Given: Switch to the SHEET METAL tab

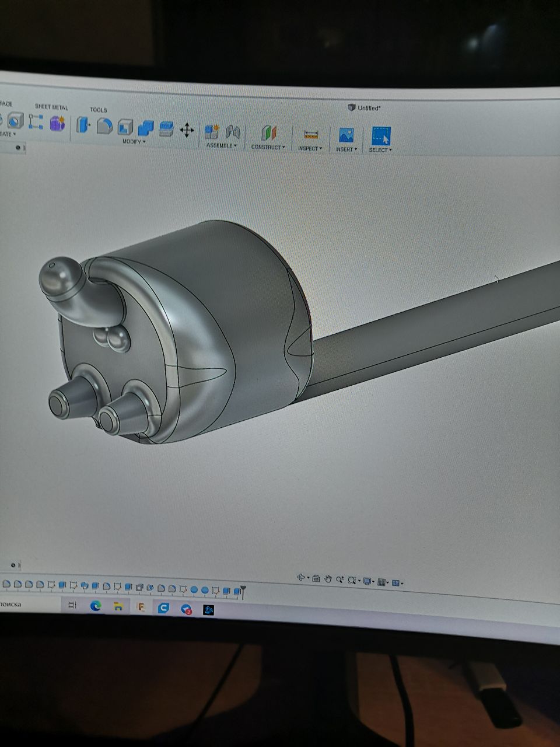Looking at the screenshot, I should [51, 107].
